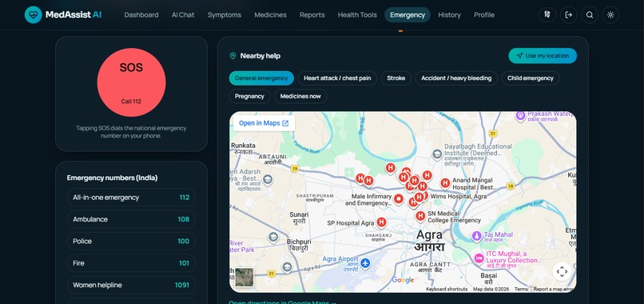The height and width of the screenshot is (304, 644).
Task: Call All-in-one emergency 112
Action: pyautogui.click(x=131, y=198)
